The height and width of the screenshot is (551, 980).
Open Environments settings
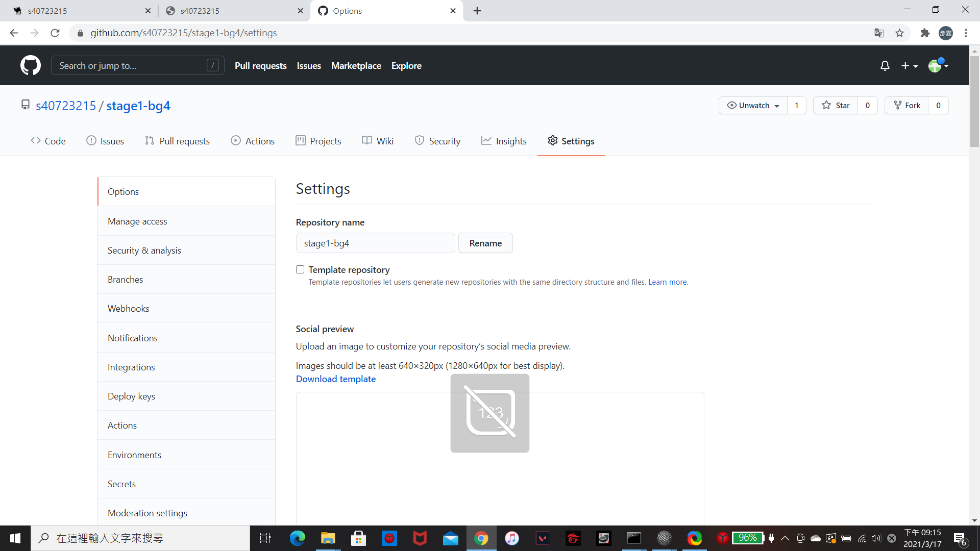pyautogui.click(x=186, y=455)
